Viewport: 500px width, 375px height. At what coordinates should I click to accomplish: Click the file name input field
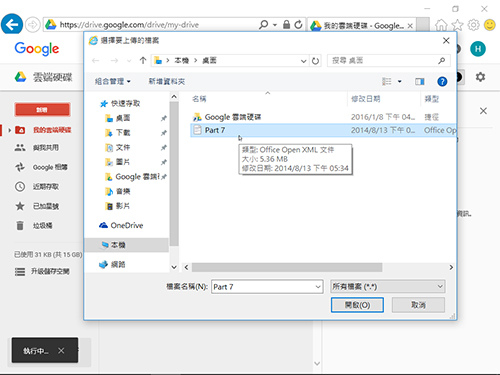click(263, 287)
